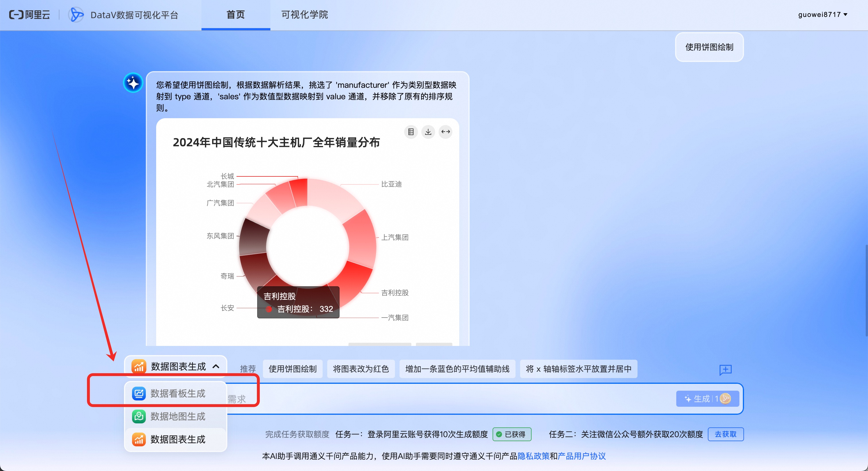Screen dimensions: 868x471
Task: Start a new chat session icon
Action: click(x=725, y=369)
